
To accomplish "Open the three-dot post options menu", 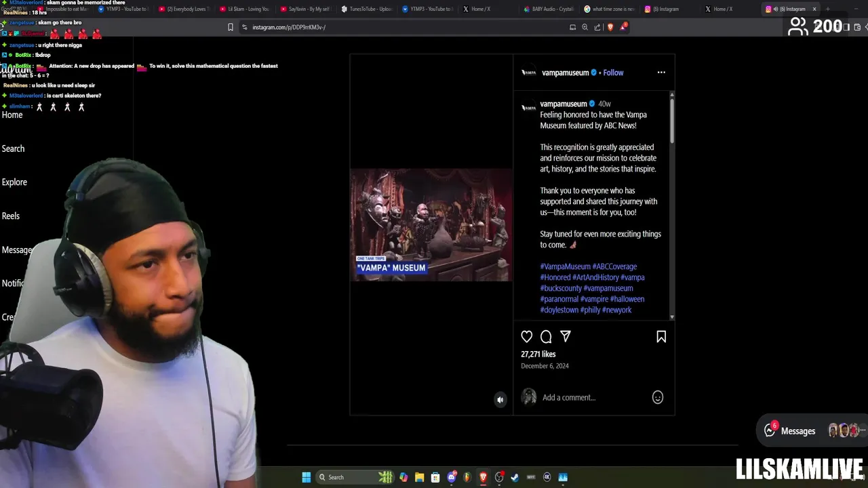I will (x=661, y=73).
